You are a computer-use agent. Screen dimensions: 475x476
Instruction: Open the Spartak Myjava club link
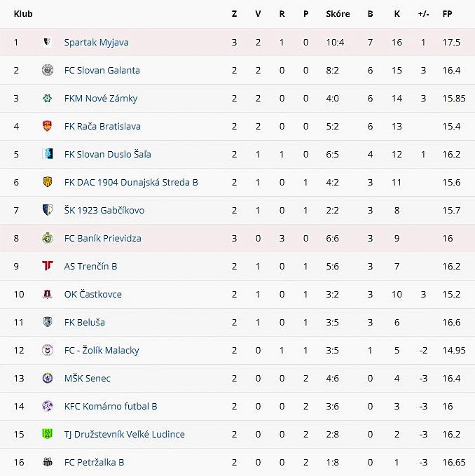click(97, 43)
